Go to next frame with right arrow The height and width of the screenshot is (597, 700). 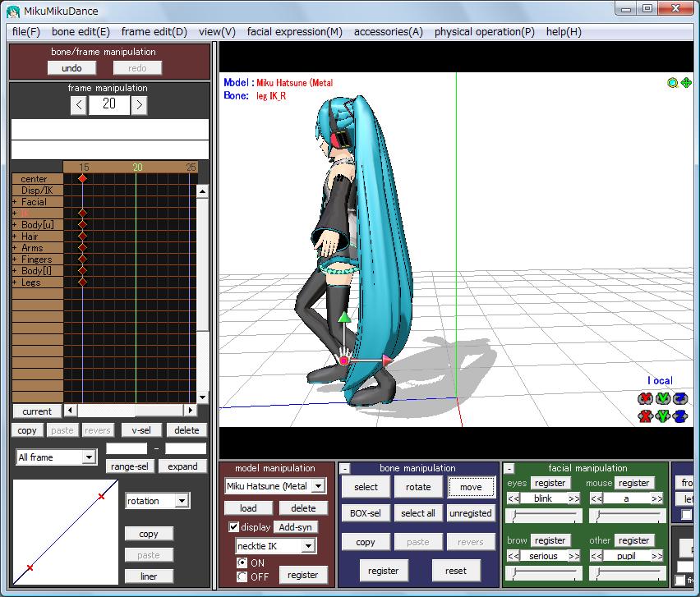pos(140,105)
